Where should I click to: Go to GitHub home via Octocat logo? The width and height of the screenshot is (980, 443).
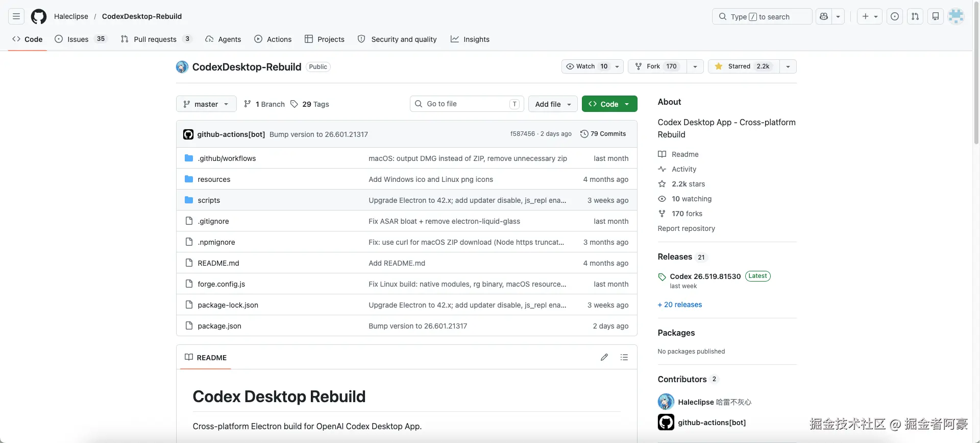(x=39, y=16)
